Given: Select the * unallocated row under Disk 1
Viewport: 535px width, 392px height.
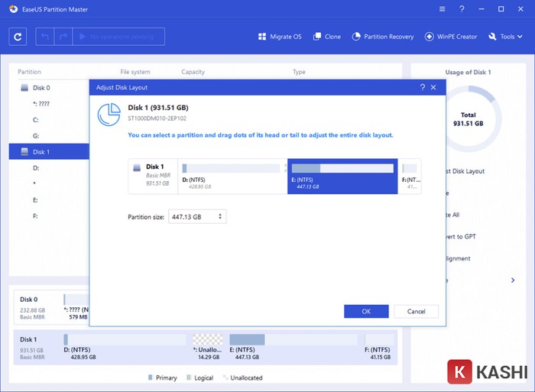Looking at the screenshot, I should 49,184.
